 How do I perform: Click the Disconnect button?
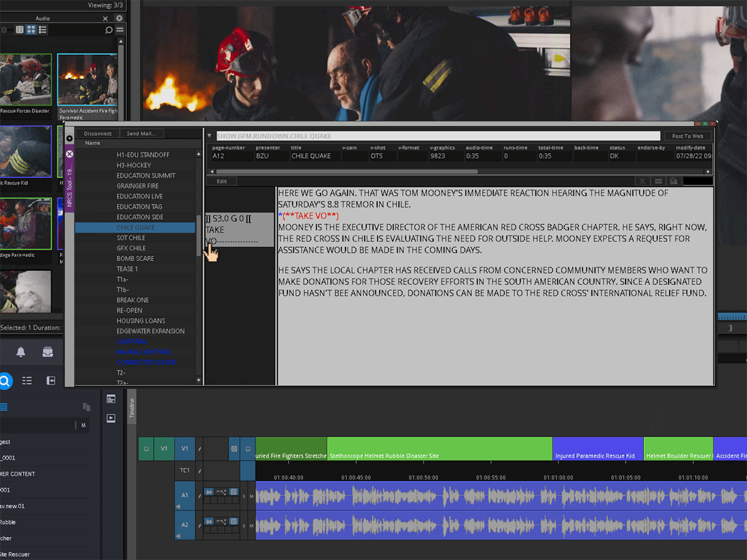(98, 133)
